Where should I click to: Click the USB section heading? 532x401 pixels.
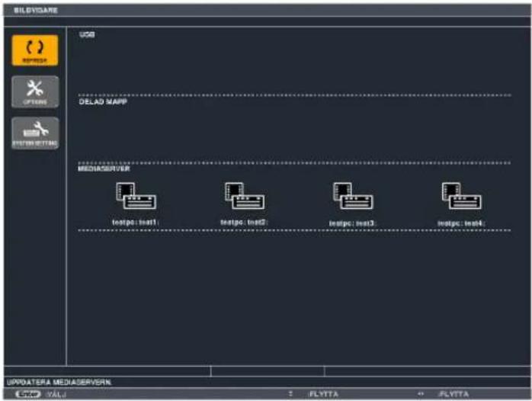tap(87, 34)
